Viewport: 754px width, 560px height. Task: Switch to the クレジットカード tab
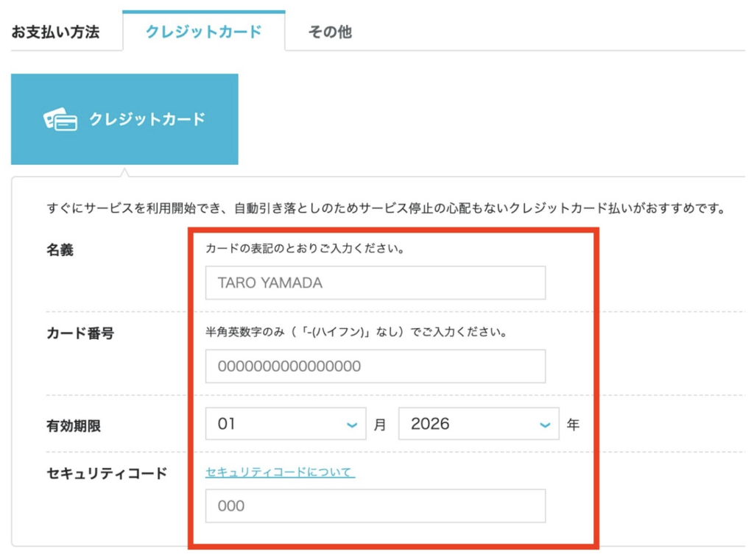(203, 32)
